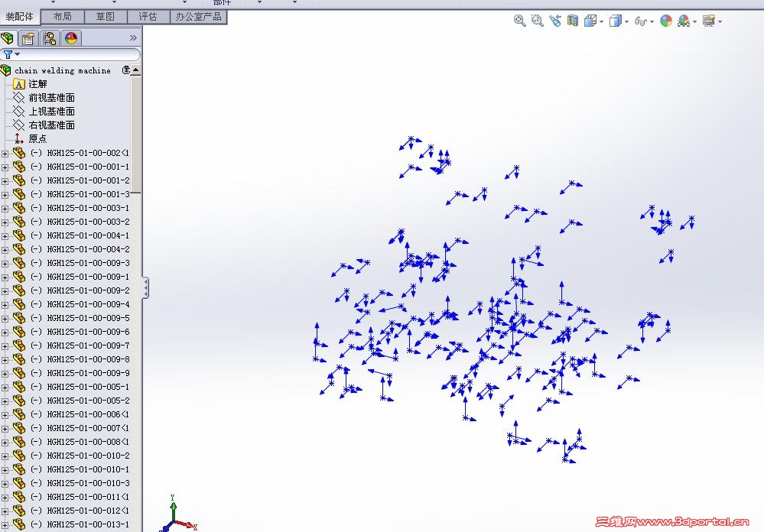Switch to the 评估 tab
Viewport: 764px width, 532px height.
pos(148,17)
